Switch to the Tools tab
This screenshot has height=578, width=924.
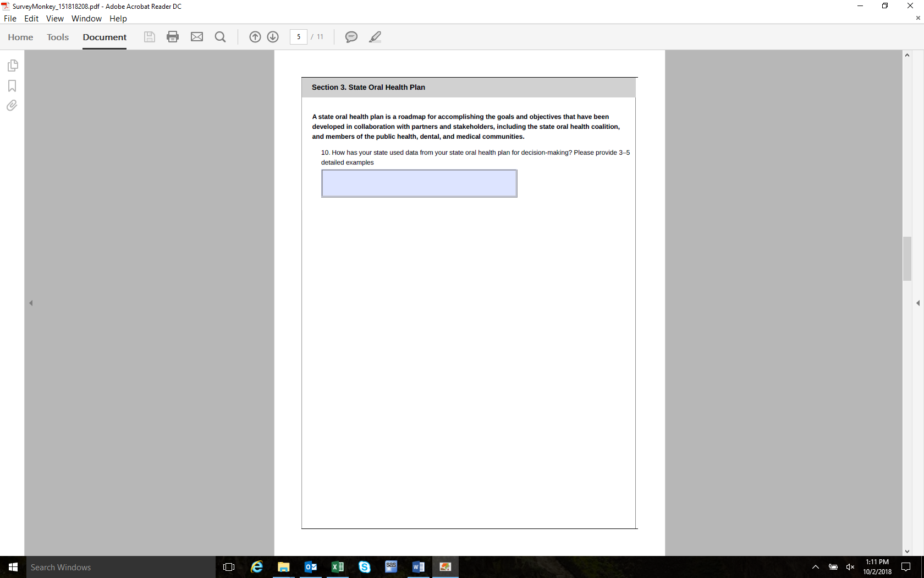click(x=58, y=37)
